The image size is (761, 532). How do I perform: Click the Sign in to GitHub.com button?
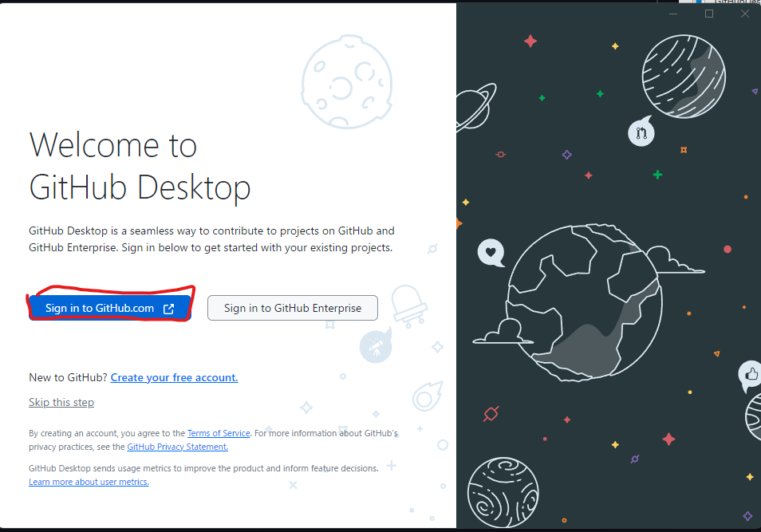(110, 308)
